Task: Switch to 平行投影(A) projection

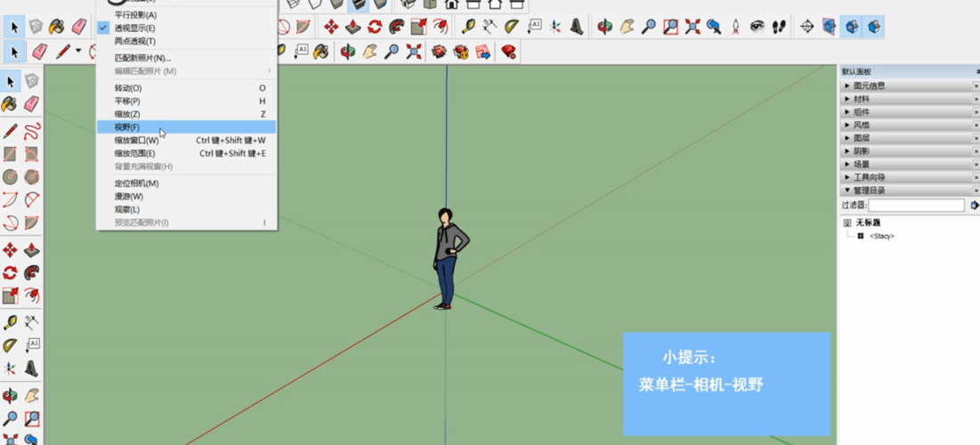Action: 186,15
